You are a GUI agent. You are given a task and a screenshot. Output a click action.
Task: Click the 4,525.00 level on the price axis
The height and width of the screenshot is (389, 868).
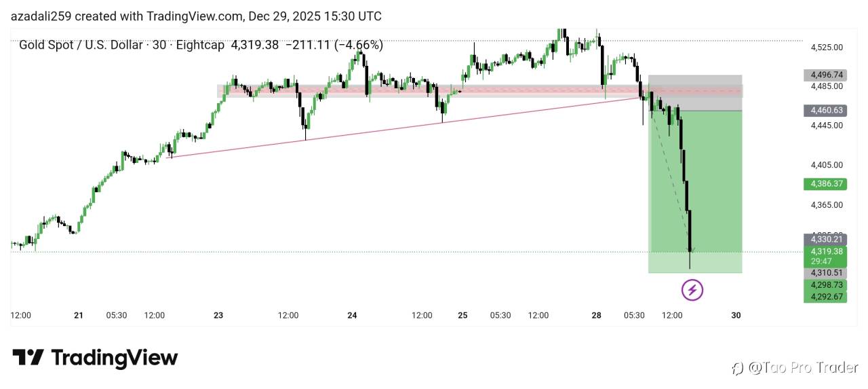pyautogui.click(x=826, y=48)
